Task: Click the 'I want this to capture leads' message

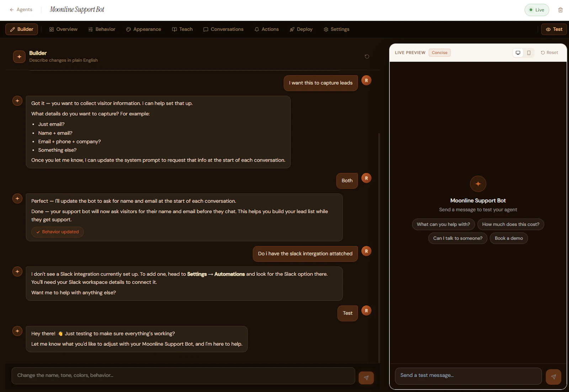Action: tap(321, 83)
